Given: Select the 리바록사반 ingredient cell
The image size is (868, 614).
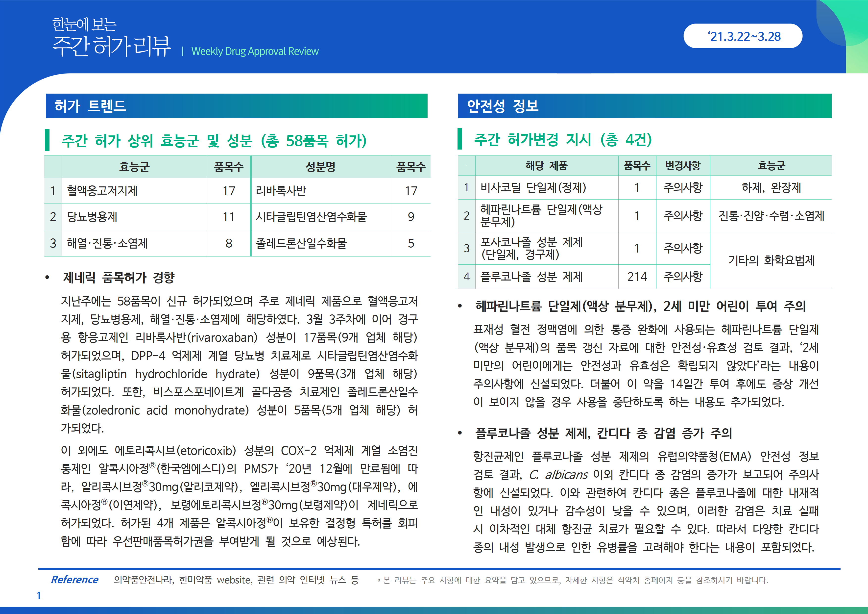Looking at the screenshot, I should coord(281,191).
